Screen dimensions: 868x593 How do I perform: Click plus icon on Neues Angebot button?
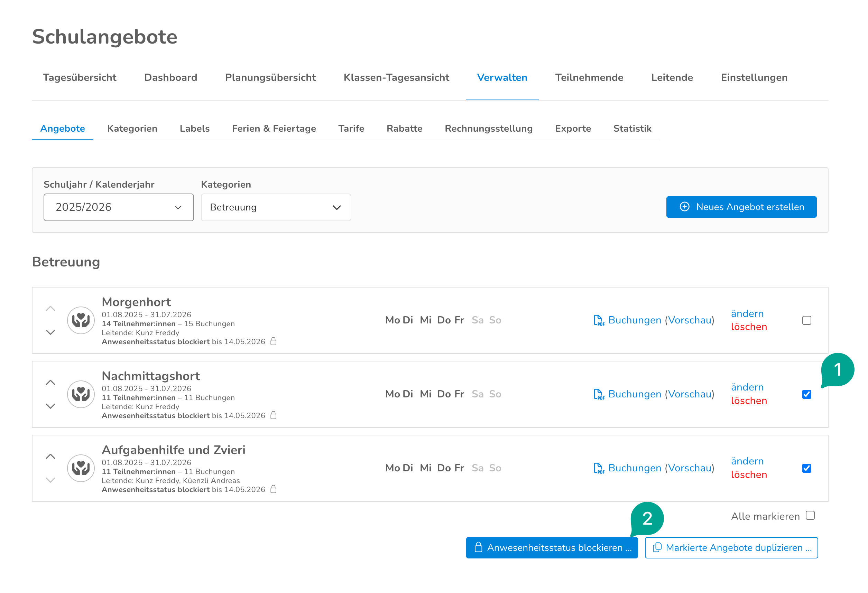coord(684,207)
